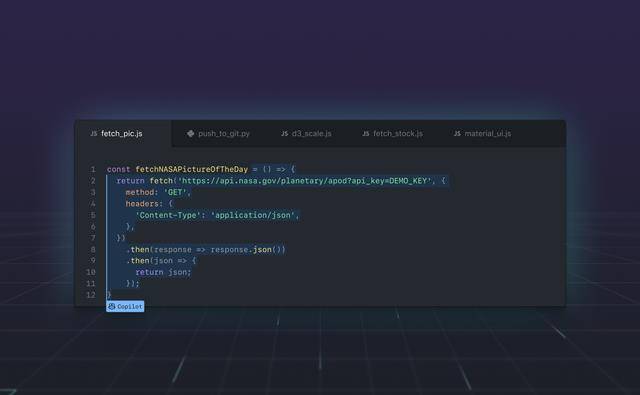
Task: Click the '.then(json => {' text on line 9
Action: (161, 261)
